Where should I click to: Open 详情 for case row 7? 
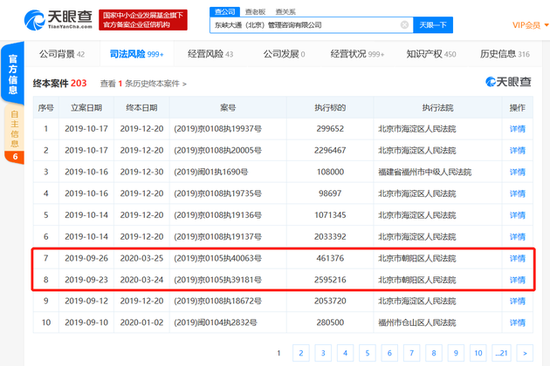coord(517,258)
